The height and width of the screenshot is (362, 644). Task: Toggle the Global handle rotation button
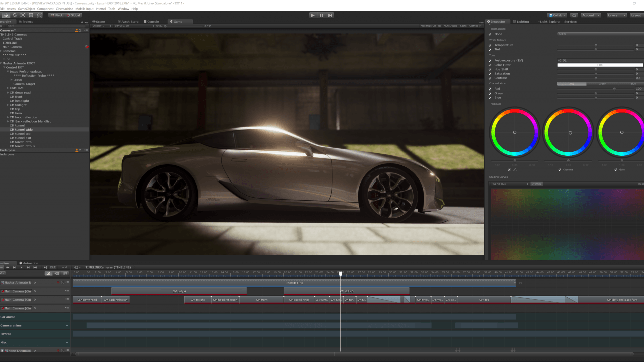[73, 15]
